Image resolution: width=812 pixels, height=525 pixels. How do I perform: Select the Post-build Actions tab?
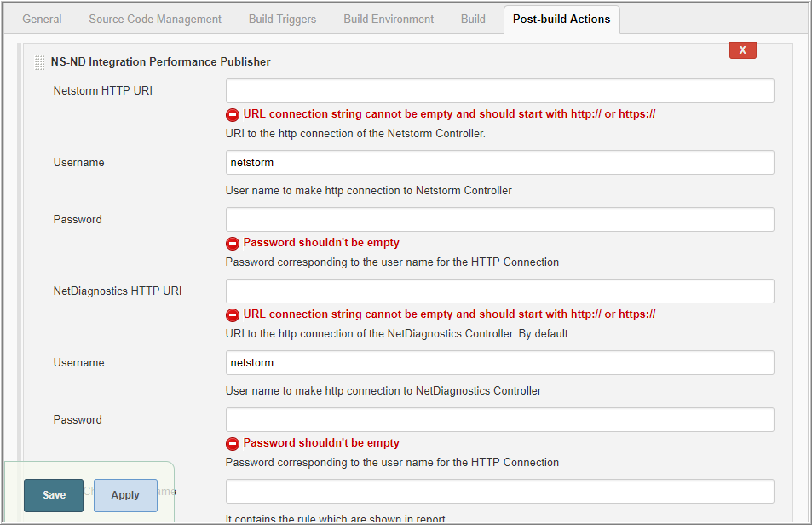pos(561,19)
